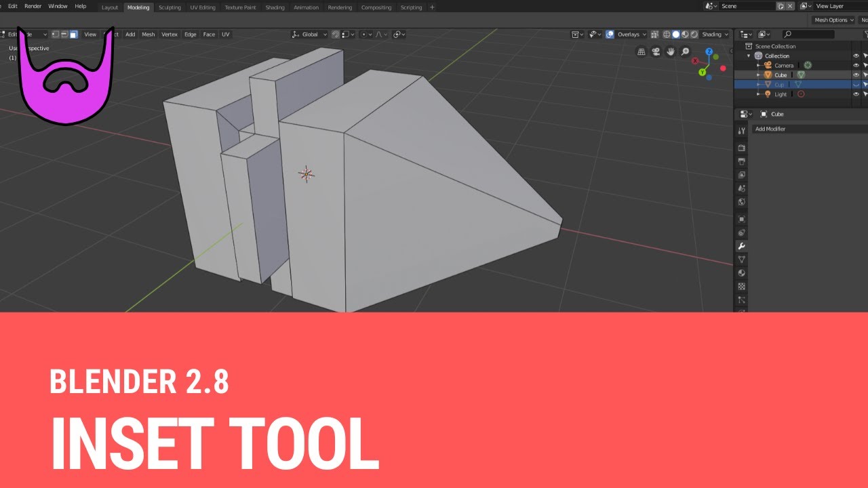
Task: Click the new scene icon
Action: click(781, 6)
